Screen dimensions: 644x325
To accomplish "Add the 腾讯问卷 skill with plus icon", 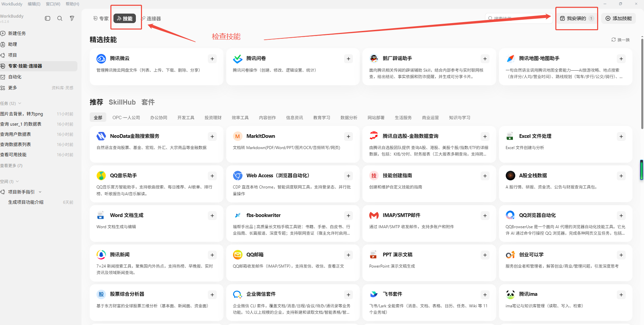I will (x=348, y=59).
